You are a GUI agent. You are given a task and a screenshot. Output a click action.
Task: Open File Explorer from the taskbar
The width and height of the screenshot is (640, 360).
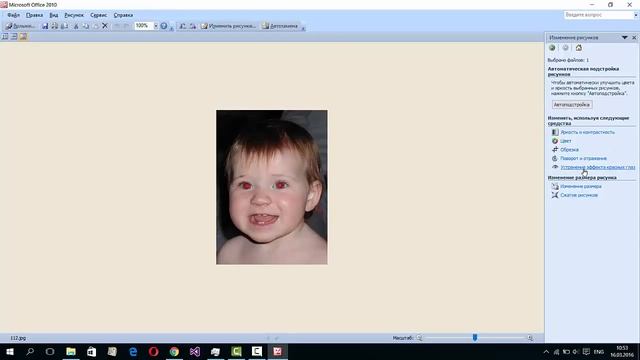(x=71, y=351)
